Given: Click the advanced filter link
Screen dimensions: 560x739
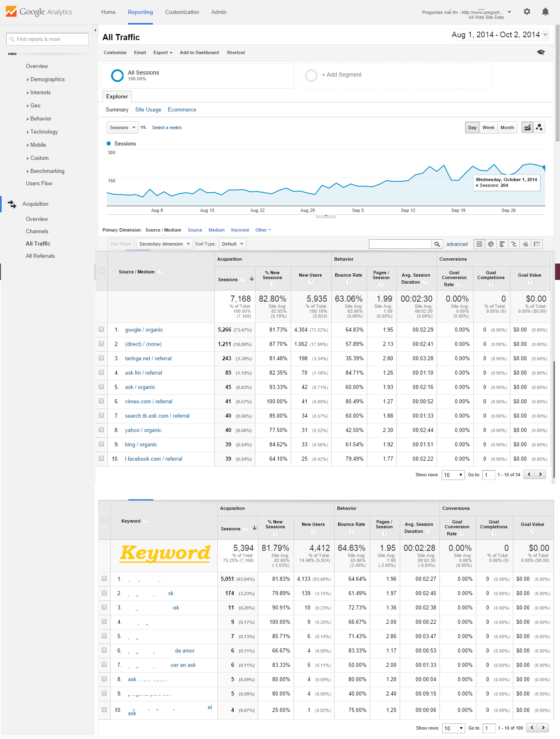Looking at the screenshot, I should [457, 244].
